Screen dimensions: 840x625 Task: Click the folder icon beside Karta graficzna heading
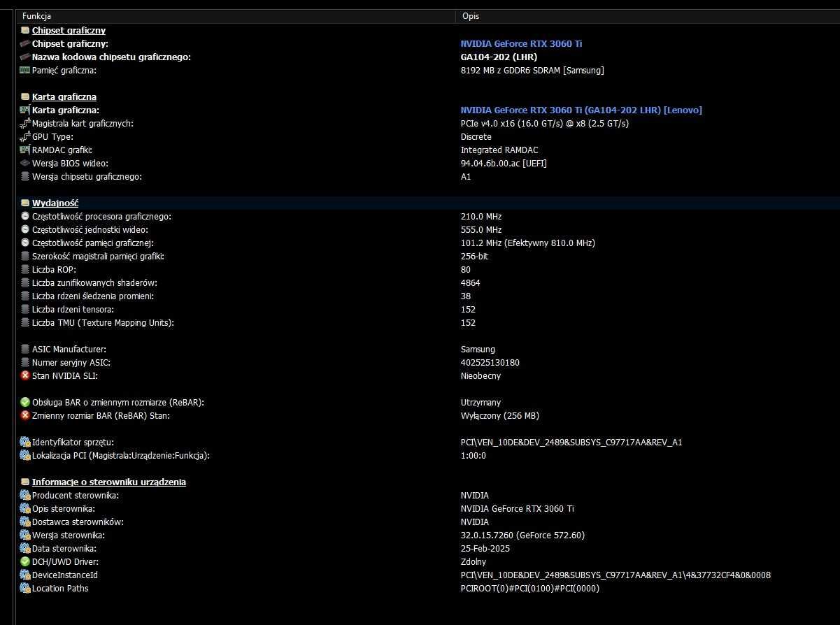click(x=25, y=96)
